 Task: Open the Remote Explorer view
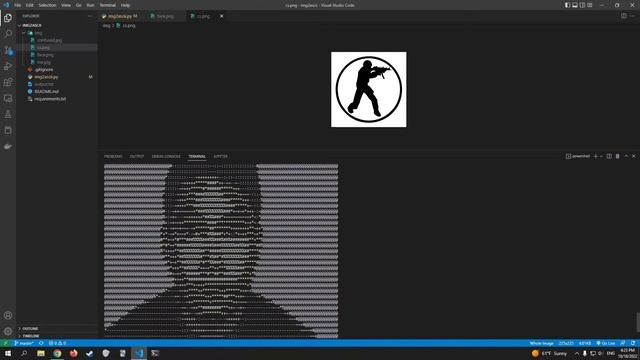[8, 98]
